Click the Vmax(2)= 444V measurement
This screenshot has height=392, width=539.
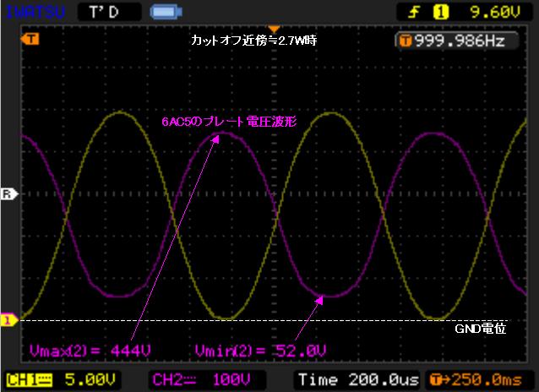pyautogui.click(x=90, y=351)
